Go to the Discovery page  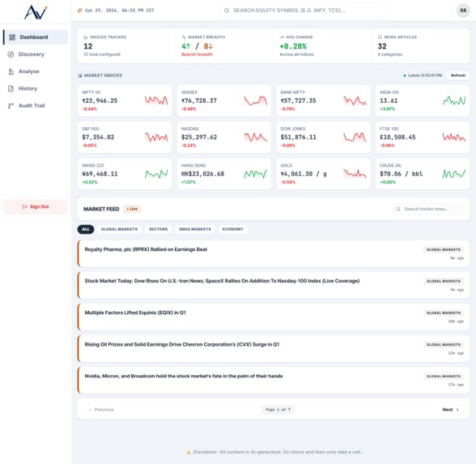coord(36,54)
